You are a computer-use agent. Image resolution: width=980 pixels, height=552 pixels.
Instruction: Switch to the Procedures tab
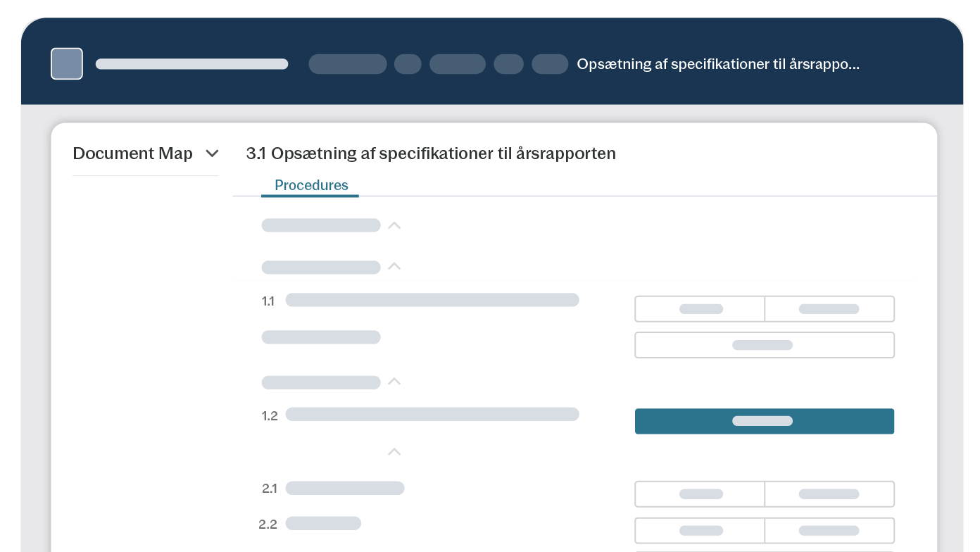tap(311, 185)
